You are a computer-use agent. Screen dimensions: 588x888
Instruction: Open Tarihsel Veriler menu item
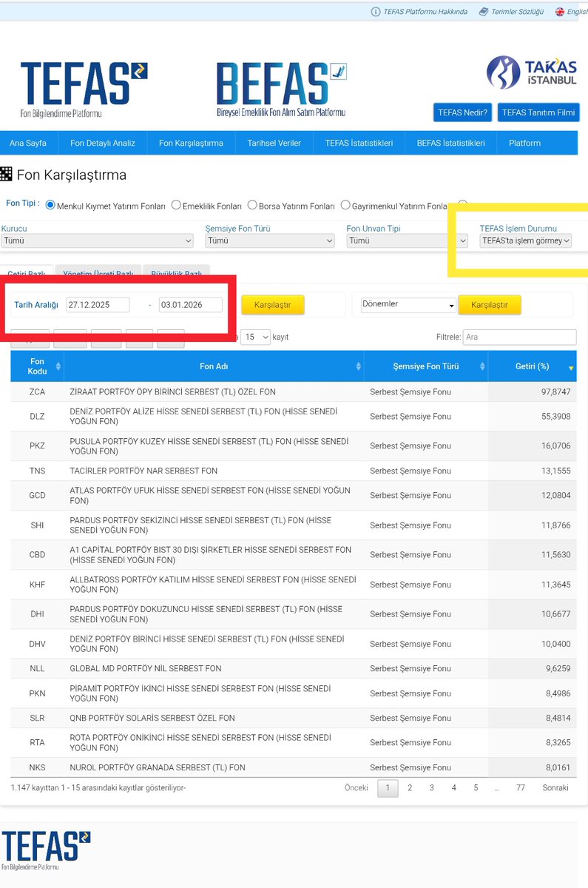tap(274, 143)
